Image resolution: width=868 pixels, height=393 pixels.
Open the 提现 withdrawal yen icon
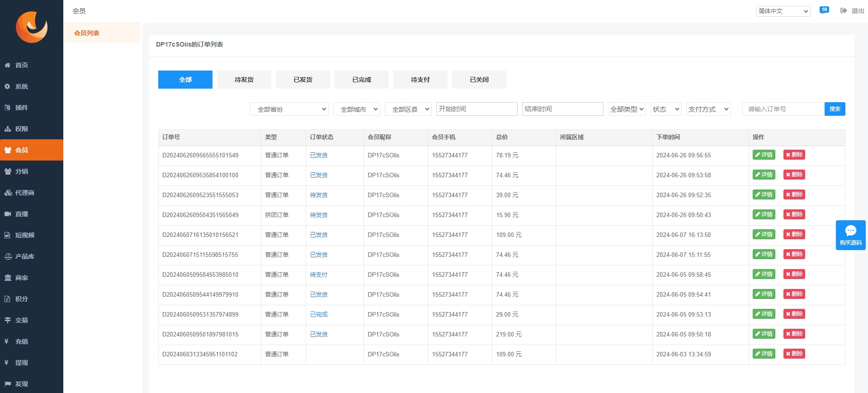tap(6, 363)
